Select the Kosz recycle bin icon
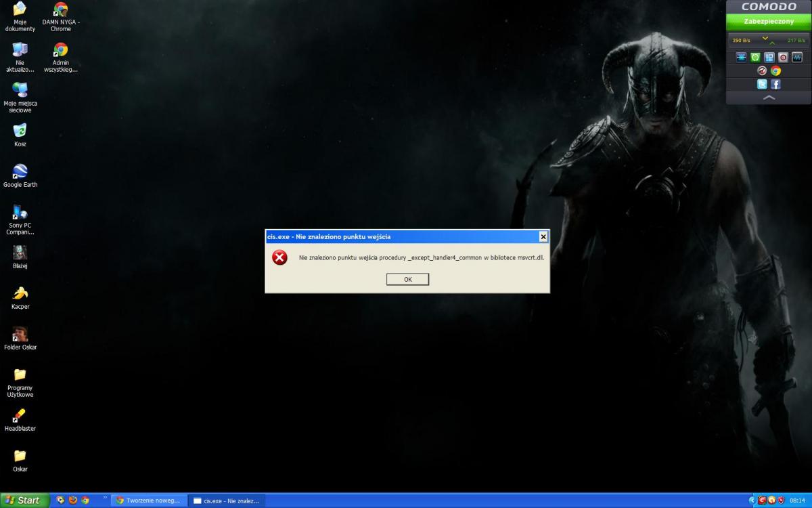Screen dimensions: 812x508 (x=20, y=135)
